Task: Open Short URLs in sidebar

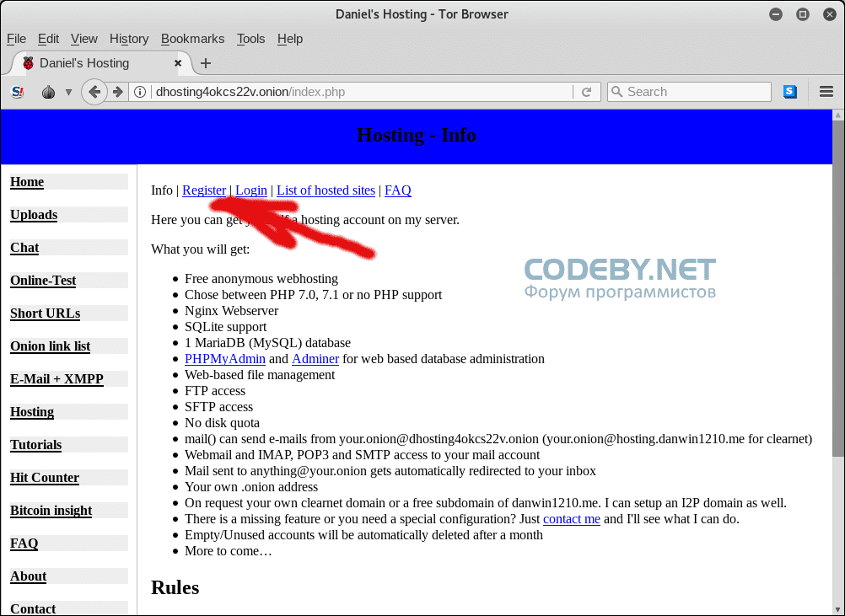Action: point(46,313)
